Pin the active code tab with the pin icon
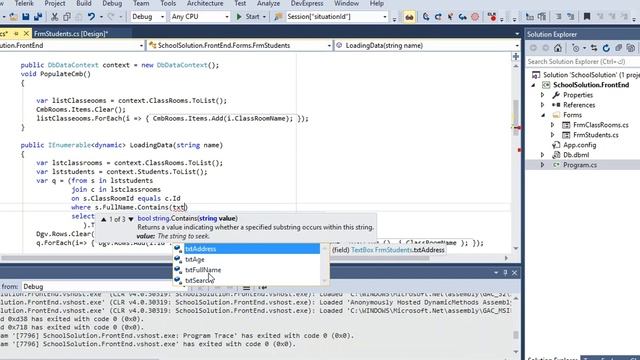 click(16, 33)
